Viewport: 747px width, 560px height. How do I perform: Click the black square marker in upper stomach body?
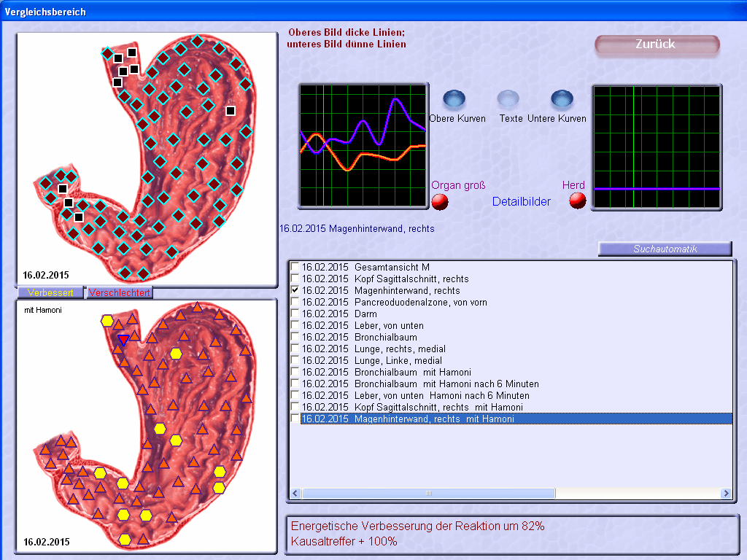click(231, 111)
